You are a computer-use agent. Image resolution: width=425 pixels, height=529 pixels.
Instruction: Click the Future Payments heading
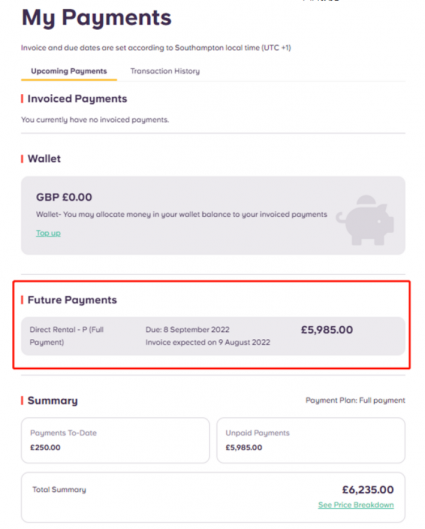click(72, 300)
